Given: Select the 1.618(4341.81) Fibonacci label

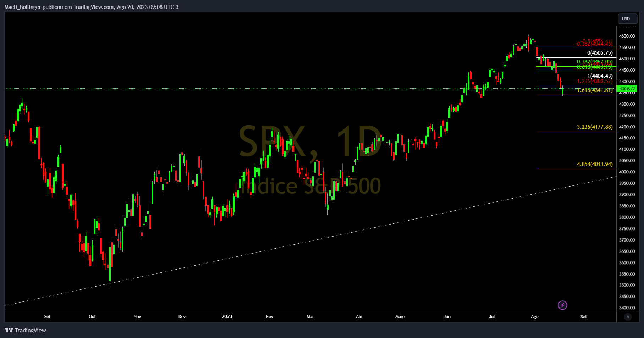Looking at the screenshot, I should [595, 90].
